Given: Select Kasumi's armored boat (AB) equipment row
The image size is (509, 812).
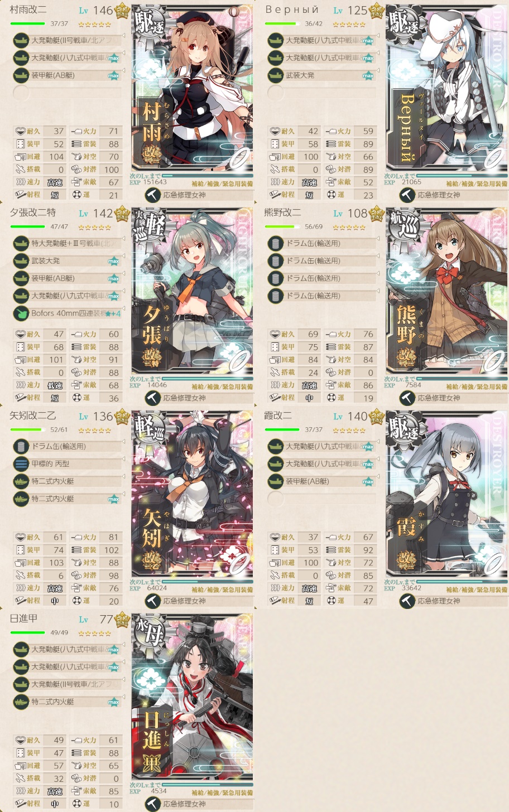Looking at the screenshot, I should (x=321, y=481).
